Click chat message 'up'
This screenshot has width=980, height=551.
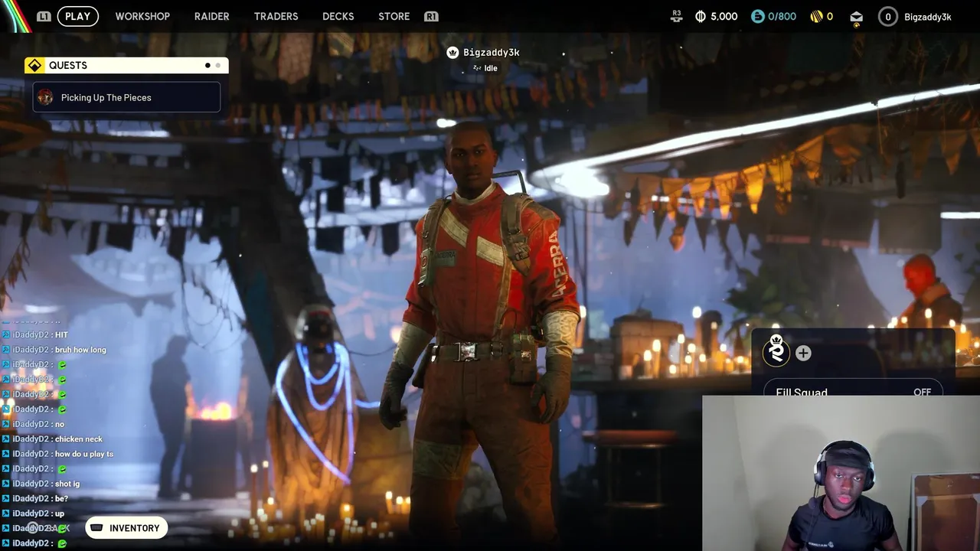pyautogui.click(x=59, y=514)
